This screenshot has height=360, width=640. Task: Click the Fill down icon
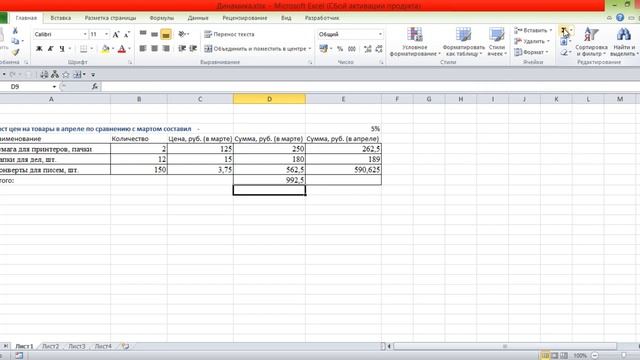pyautogui.click(x=564, y=42)
